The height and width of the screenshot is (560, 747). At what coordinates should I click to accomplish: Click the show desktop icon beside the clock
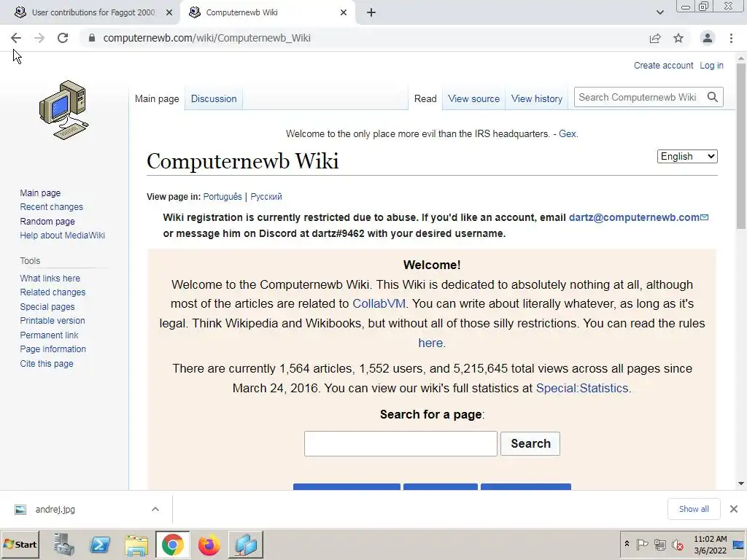click(x=739, y=544)
